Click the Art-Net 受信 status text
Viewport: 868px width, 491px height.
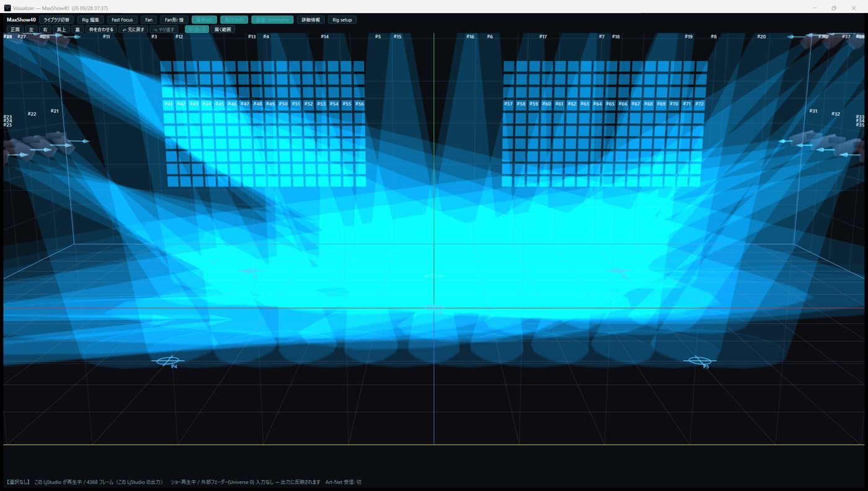click(343, 482)
